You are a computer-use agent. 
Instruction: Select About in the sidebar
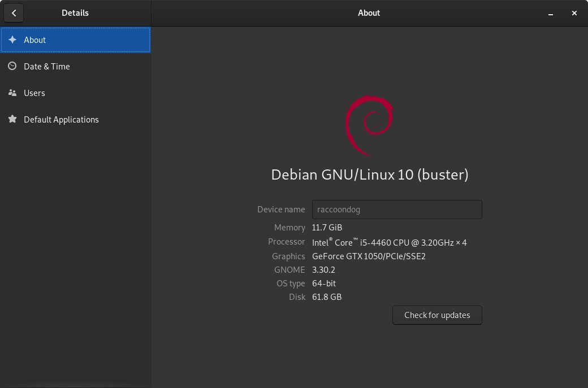35,40
